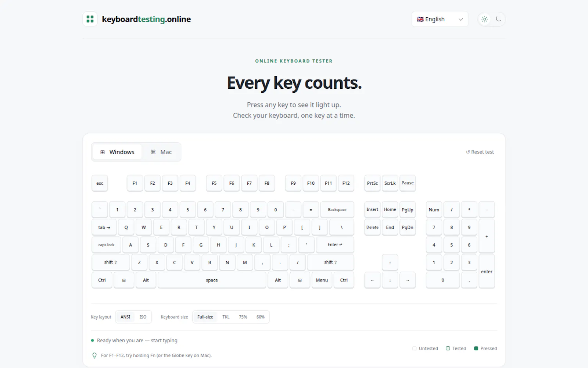
Task: Click the Menu key
Action: [x=322, y=280]
